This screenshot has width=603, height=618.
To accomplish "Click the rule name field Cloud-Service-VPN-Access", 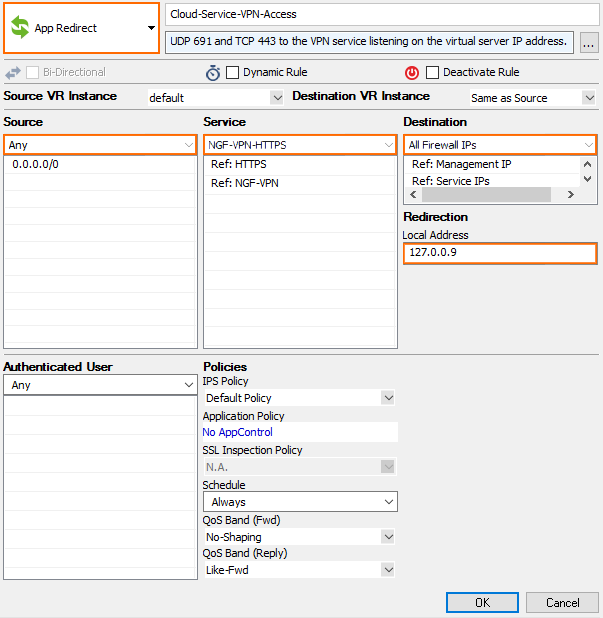I will coord(382,15).
